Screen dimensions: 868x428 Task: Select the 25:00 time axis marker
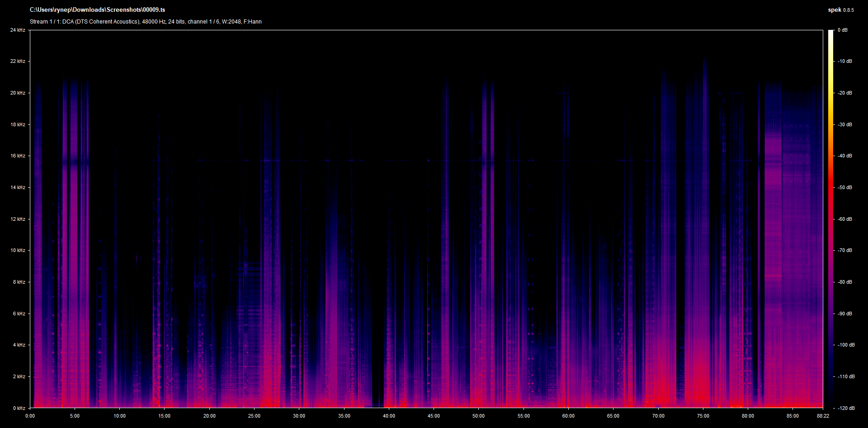click(254, 416)
